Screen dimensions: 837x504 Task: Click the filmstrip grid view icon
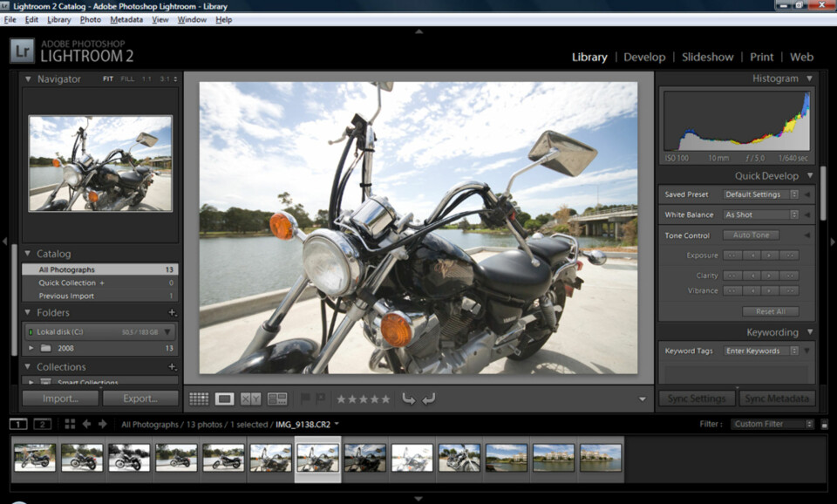coord(70,424)
